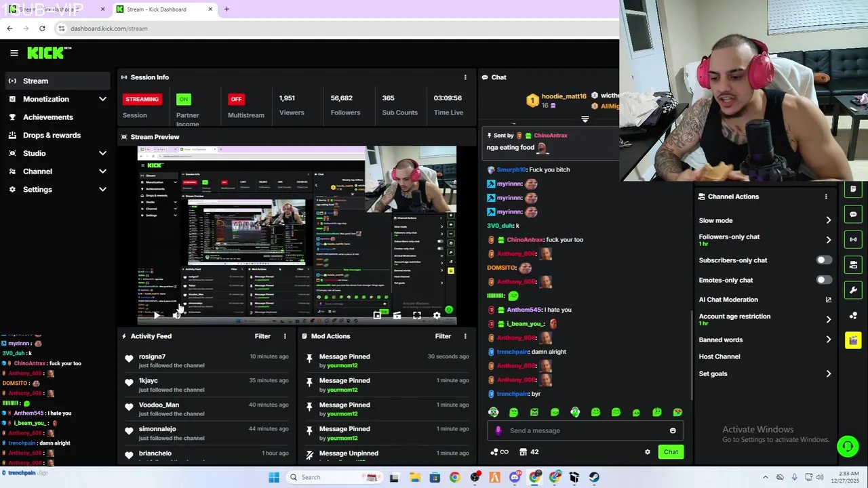Mute the Stream Preview volume icon

pos(176,315)
